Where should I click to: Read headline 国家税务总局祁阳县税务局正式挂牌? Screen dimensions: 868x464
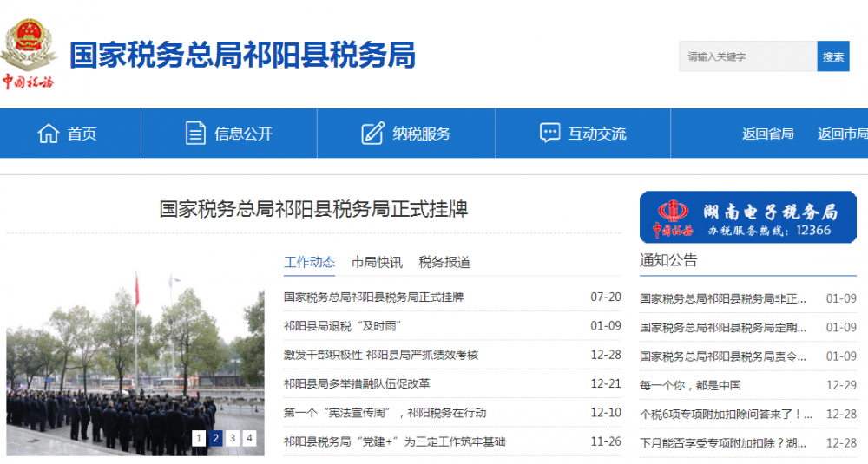tap(313, 209)
